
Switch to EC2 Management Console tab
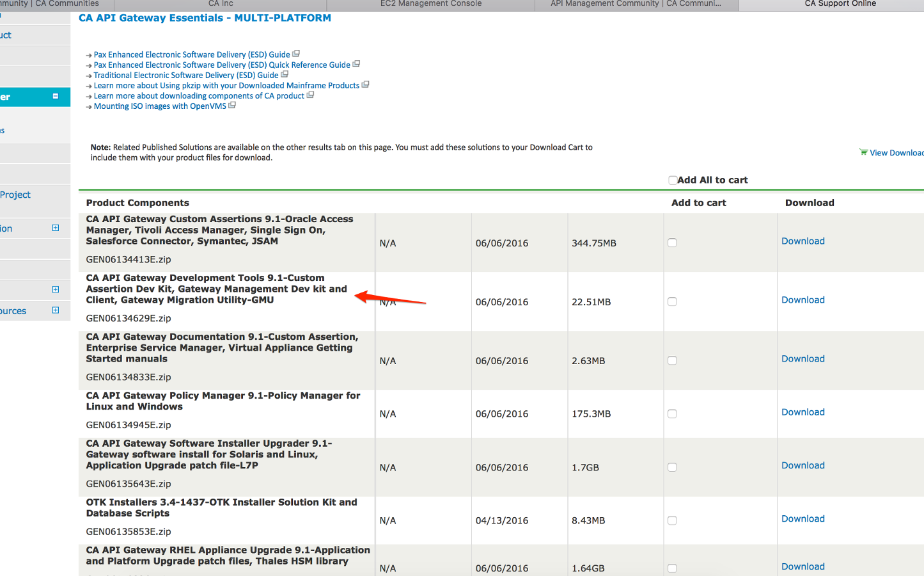[x=431, y=4]
